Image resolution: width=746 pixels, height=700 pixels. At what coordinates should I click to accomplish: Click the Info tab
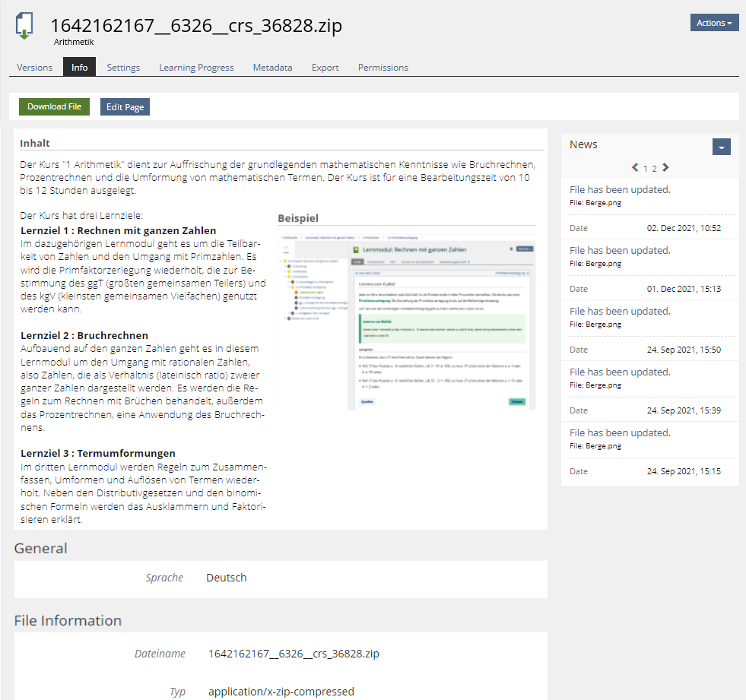point(79,68)
